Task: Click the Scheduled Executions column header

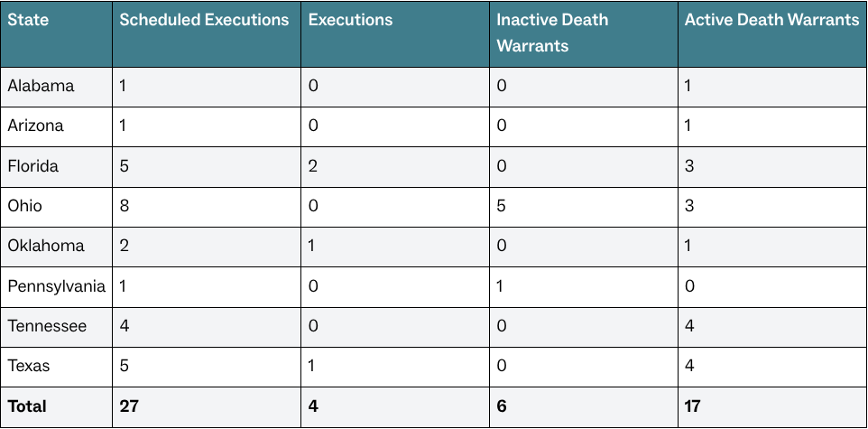Action: pos(204,20)
